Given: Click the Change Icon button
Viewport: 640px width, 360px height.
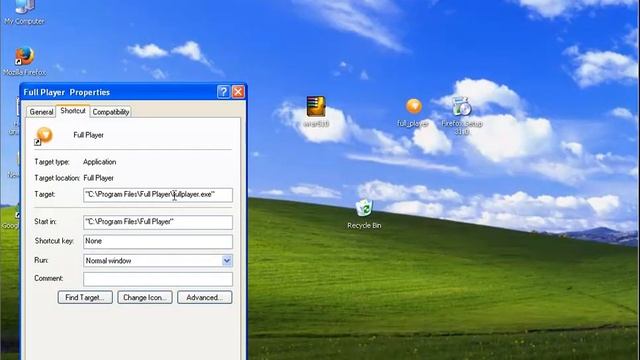Looking at the screenshot, I should 145,298.
